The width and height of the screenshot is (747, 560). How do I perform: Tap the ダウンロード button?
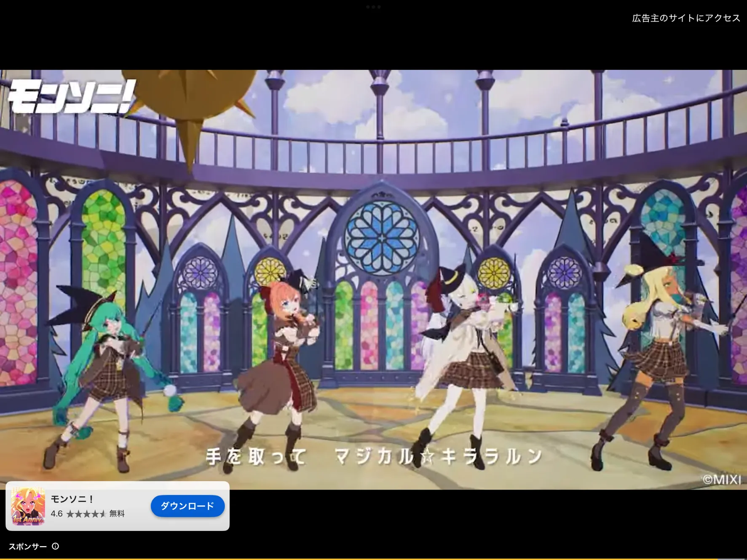(x=187, y=506)
